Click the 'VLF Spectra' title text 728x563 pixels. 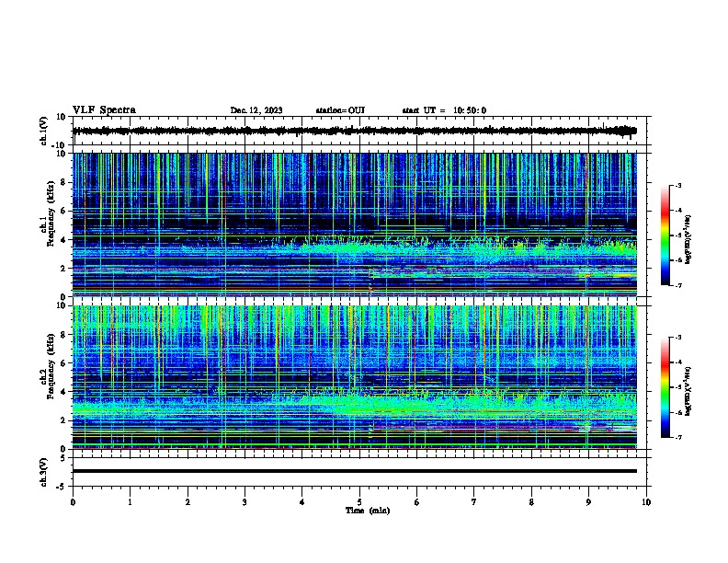(x=104, y=110)
